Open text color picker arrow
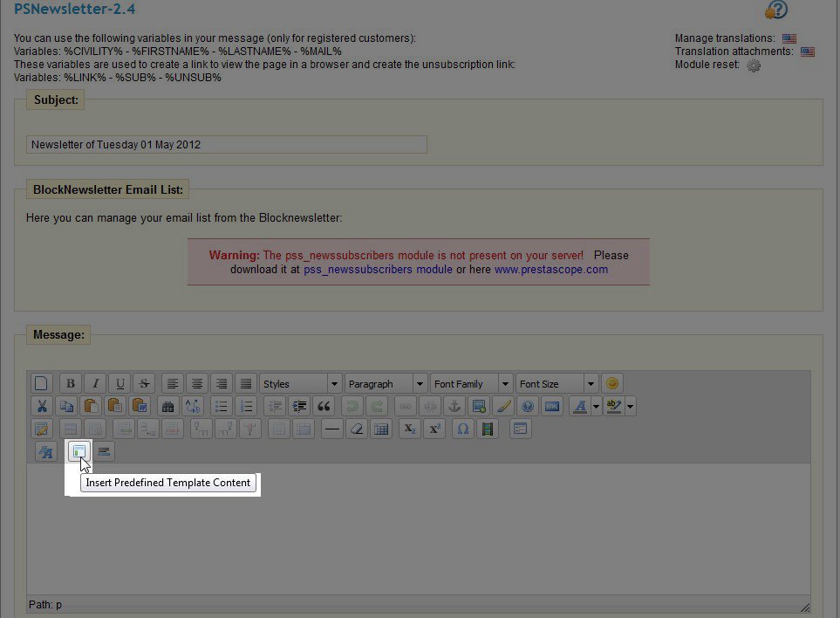 point(597,406)
